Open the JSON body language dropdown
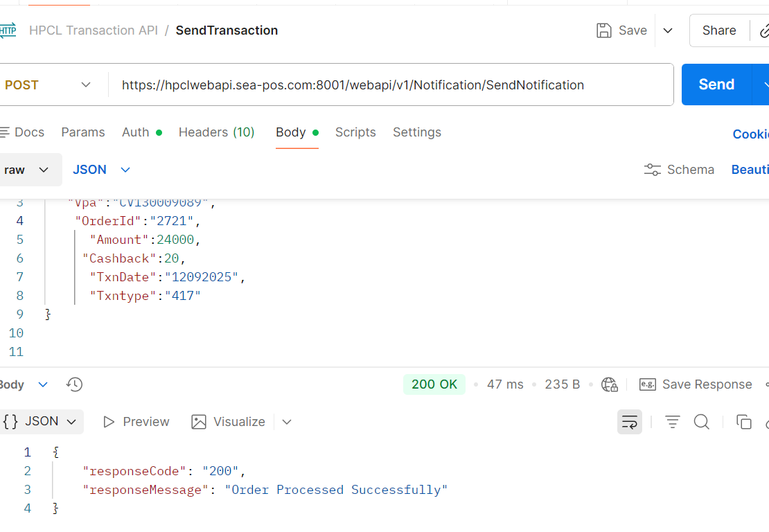The image size is (769, 532). [101, 170]
